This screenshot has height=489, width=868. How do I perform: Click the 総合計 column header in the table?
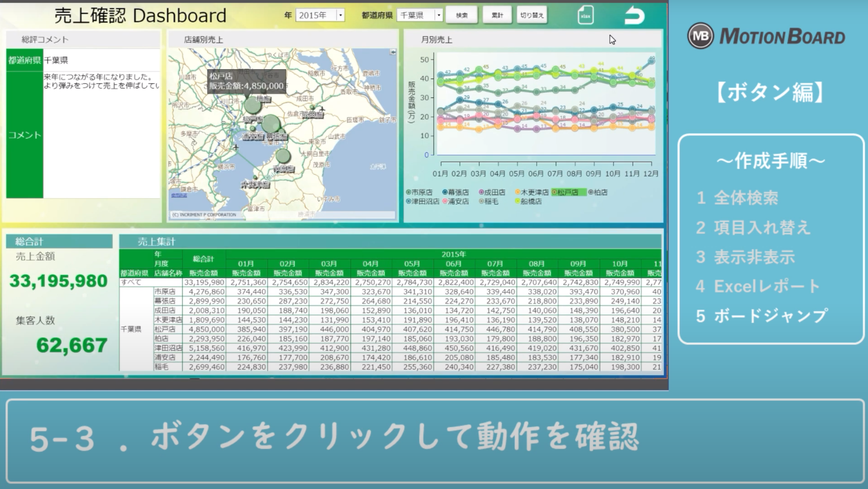click(x=204, y=259)
